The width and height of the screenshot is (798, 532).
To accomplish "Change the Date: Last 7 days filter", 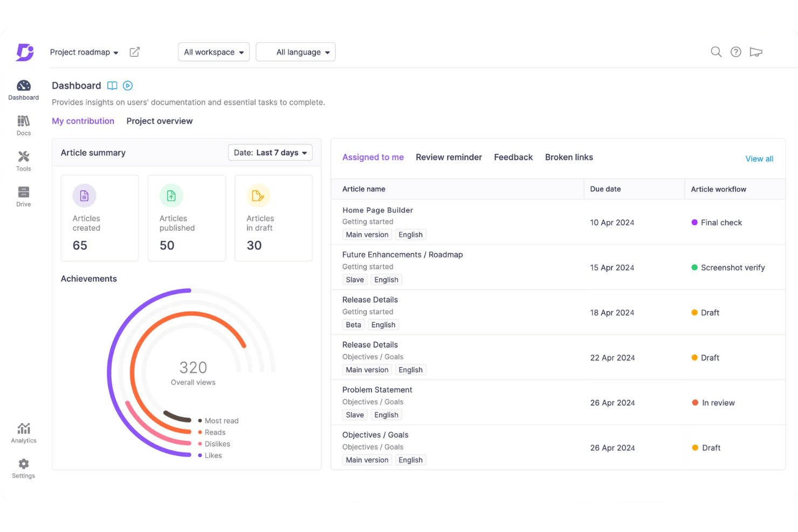I will [270, 153].
